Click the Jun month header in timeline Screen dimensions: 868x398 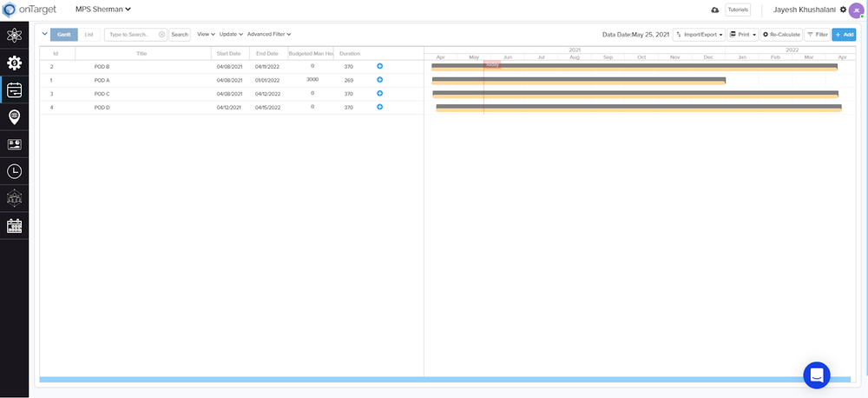click(x=508, y=57)
